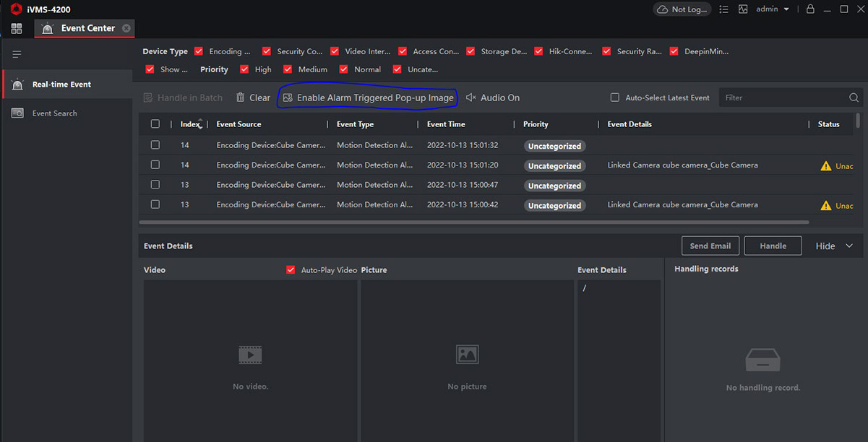Click Uncategorized badge of 15:00:47 event
Image resolution: width=868 pixels, height=442 pixels.
tap(554, 186)
